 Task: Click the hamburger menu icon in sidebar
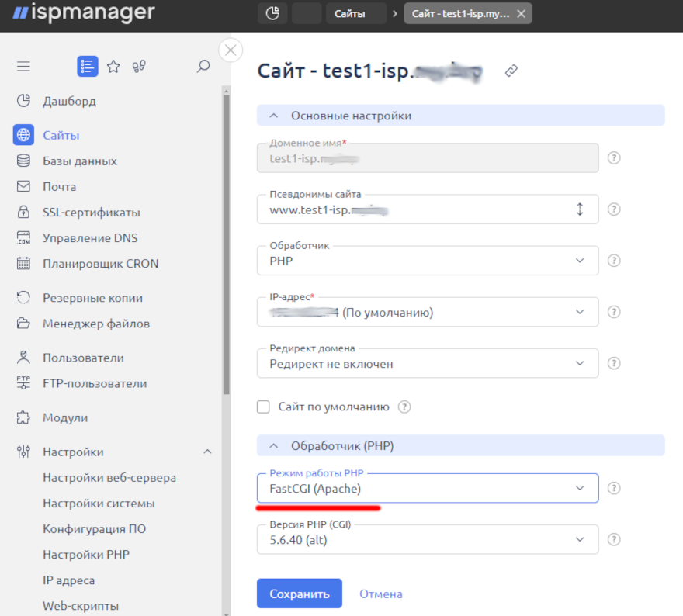(23, 67)
